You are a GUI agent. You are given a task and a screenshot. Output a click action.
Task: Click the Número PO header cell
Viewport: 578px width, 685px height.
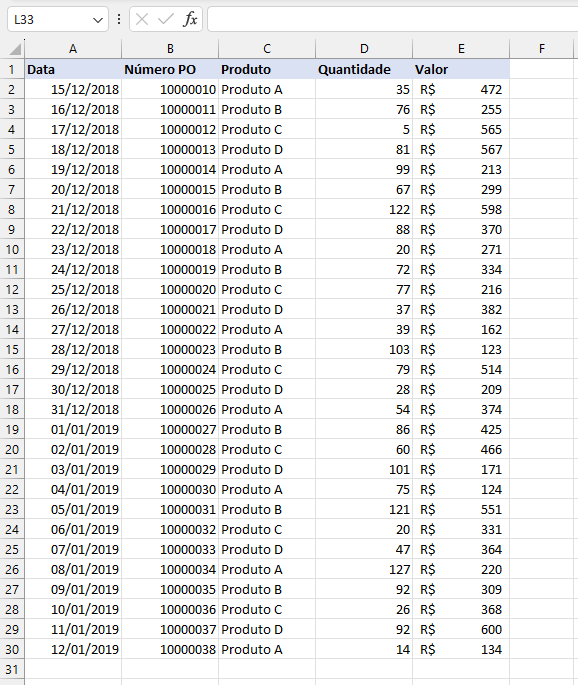pyautogui.click(x=170, y=69)
